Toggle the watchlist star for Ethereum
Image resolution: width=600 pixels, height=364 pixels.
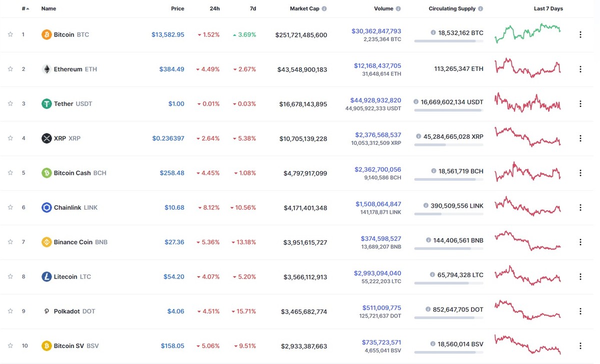click(x=10, y=69)
